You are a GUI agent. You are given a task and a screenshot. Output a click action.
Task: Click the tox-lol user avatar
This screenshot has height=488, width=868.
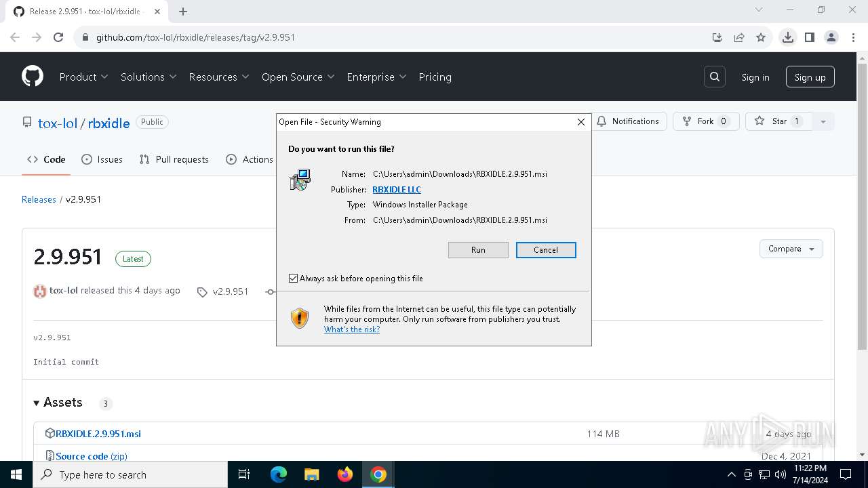tap(40, 291)
